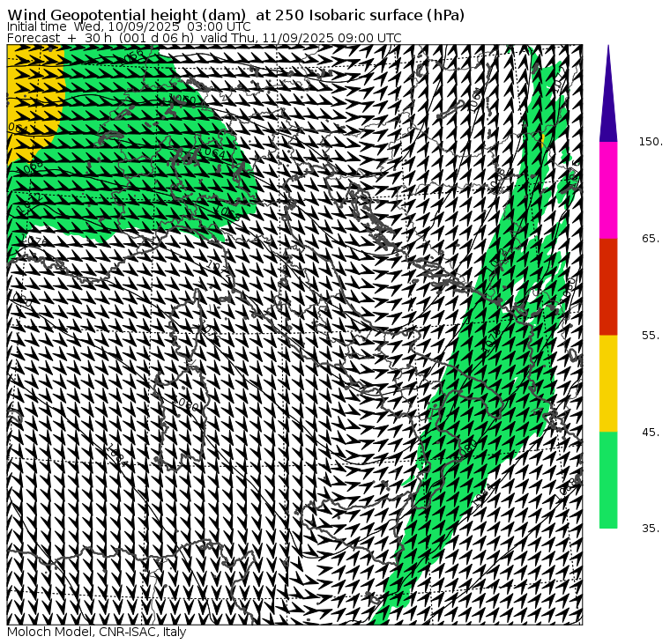670x644 pixels.
Task: Click the legend value "65."
Action: coord(651,239)
